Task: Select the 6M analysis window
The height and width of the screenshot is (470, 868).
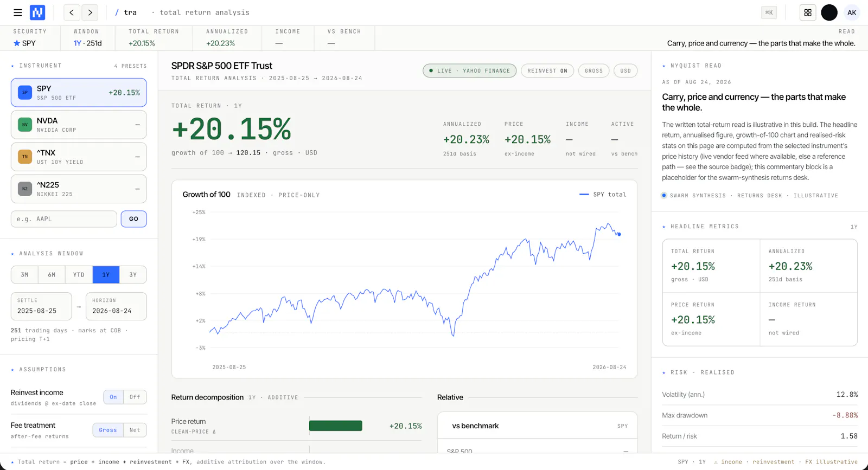Action: point(52,275)
